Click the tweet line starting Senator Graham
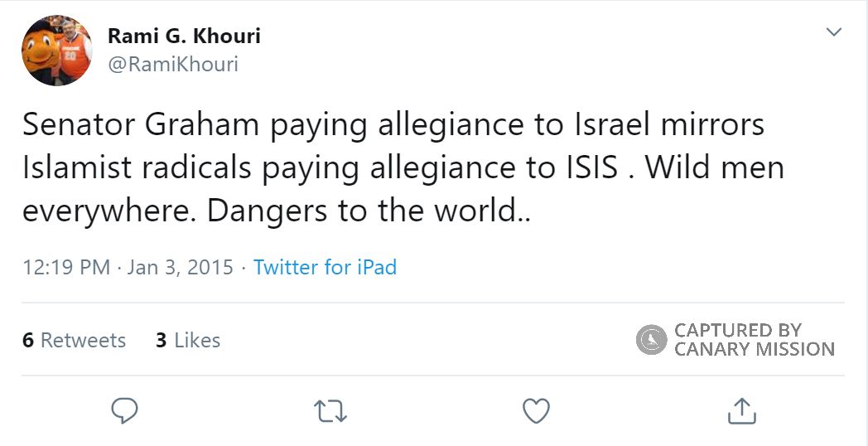The image size is (868, 446). pyautogui.click(x=393, y=126)
